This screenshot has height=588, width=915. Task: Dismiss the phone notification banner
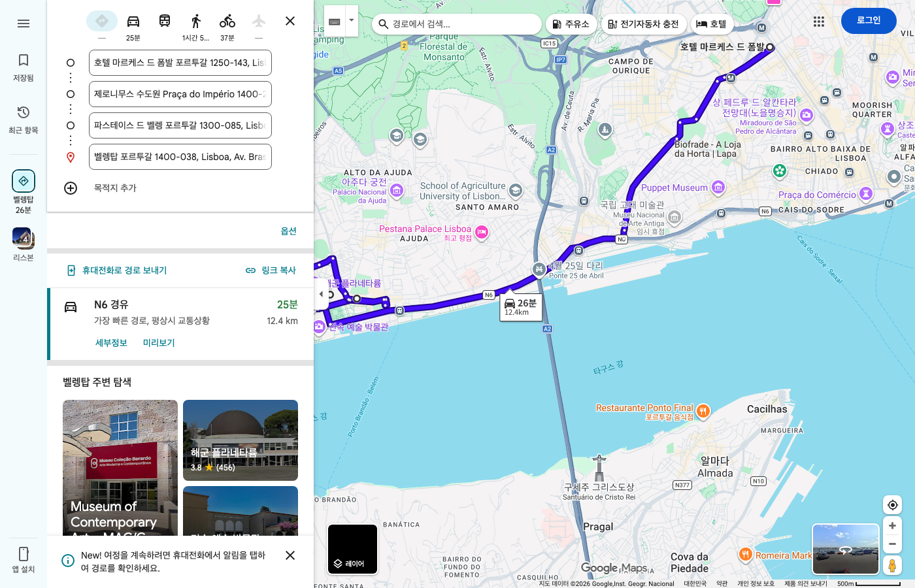[x=290, y=555]
